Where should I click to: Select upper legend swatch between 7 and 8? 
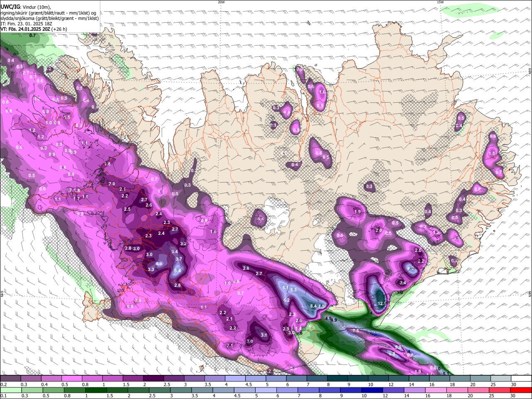(316, 379)
